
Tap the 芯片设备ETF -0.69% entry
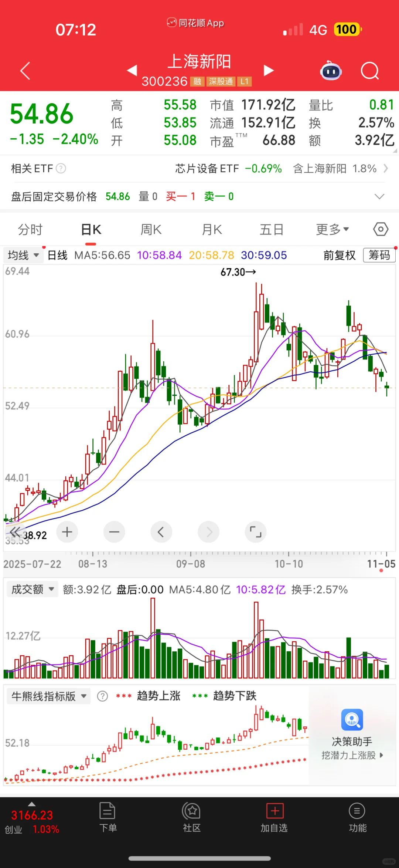[x=228, y=169]
